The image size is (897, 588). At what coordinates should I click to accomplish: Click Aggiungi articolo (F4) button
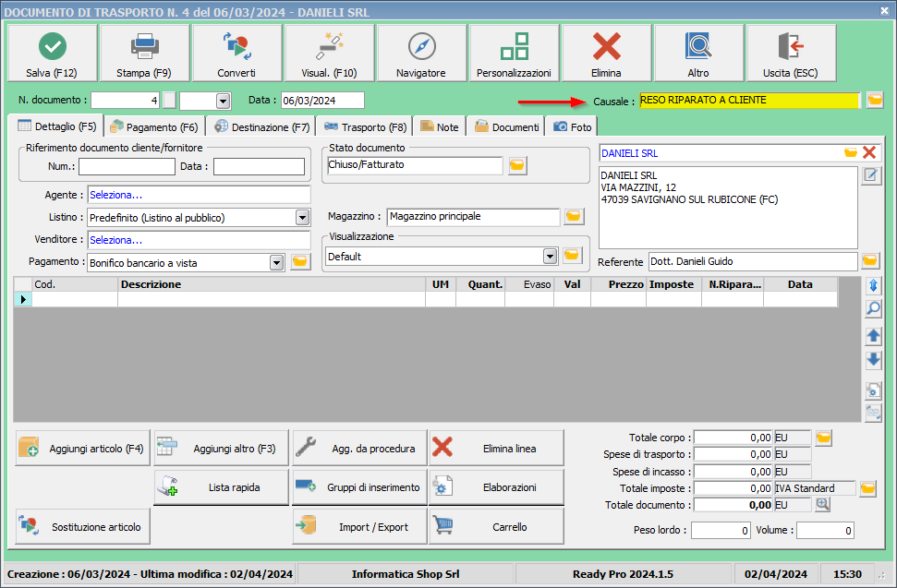83,448
